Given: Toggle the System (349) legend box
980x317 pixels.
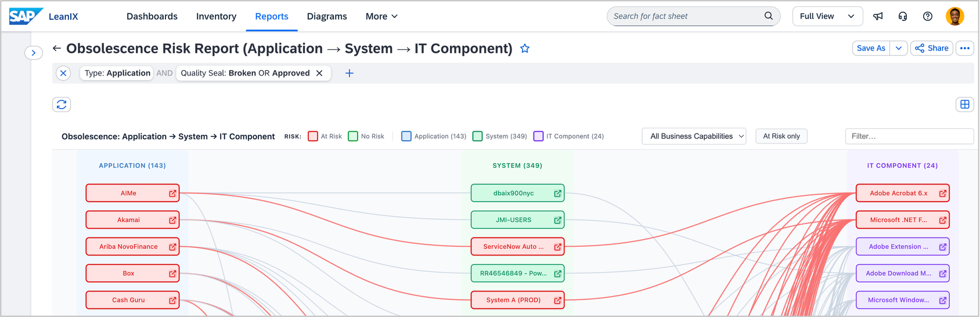Looking at the screenshot, I should [478, 136].
